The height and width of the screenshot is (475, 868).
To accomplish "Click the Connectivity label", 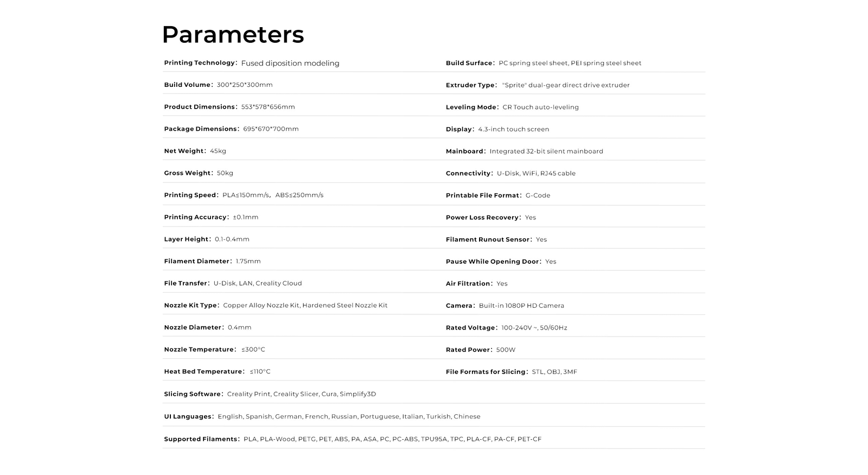I will (x=468, y=173).
